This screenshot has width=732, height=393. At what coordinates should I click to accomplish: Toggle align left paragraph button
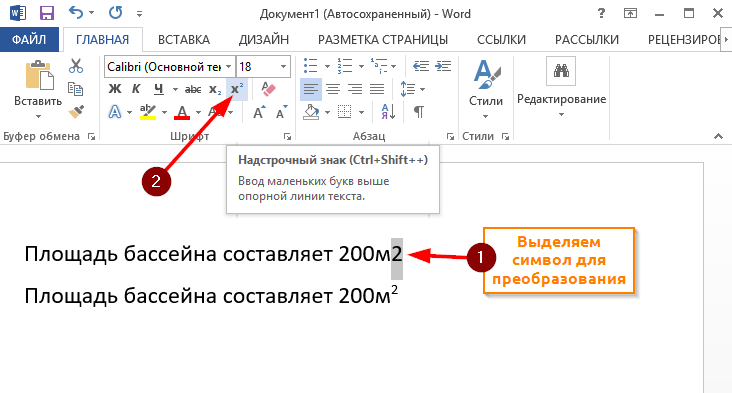311,89
